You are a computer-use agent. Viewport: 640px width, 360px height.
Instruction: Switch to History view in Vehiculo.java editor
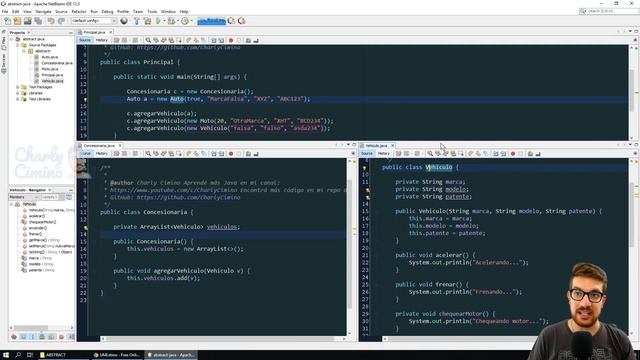384,153
